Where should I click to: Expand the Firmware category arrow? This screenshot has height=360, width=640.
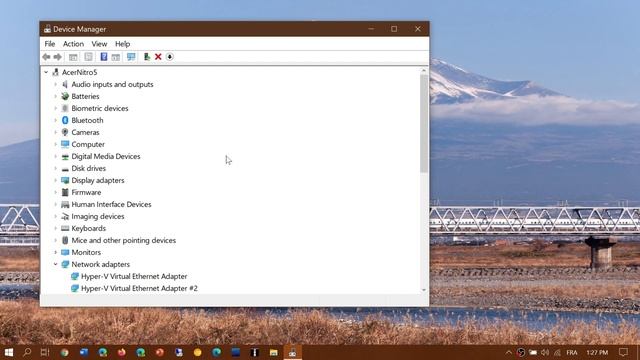pos(56,192)
